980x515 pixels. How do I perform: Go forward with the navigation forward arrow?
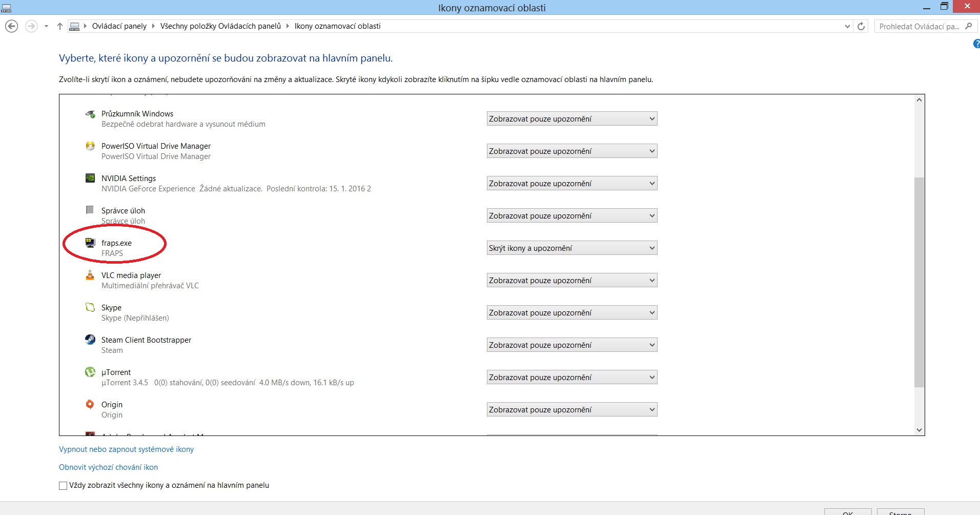pyautogui.click(x=31, y=26)
